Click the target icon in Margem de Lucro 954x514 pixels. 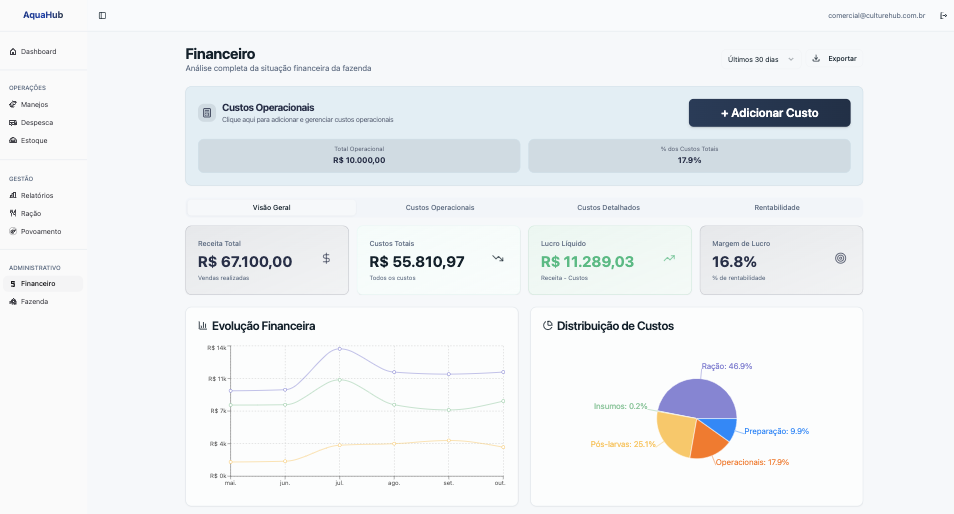tap(840, 258)
